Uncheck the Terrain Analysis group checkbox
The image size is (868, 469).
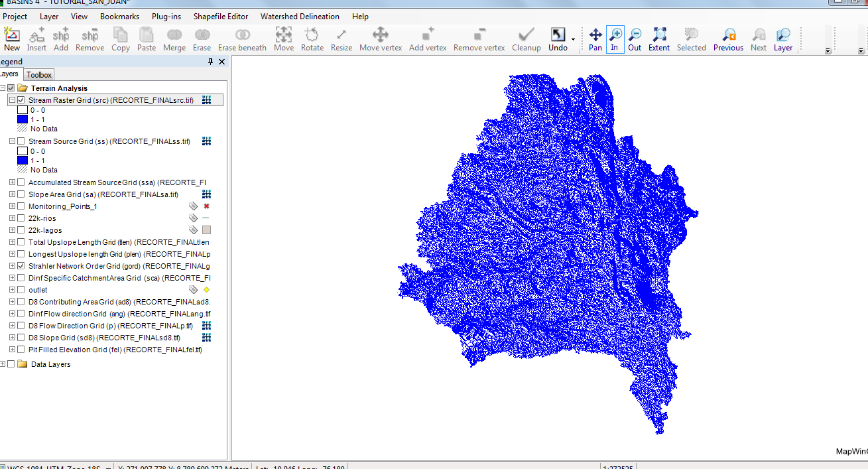click(11, 88)
